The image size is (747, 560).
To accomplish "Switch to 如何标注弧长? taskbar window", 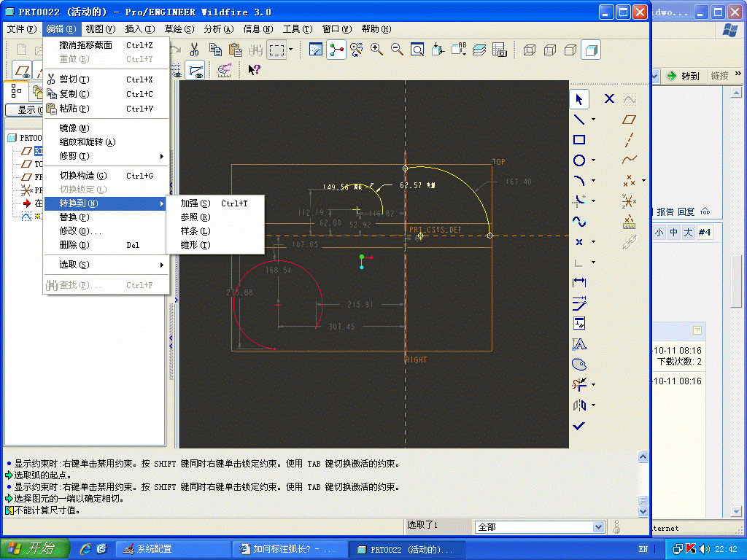I will pyautogui.click(x=290, y=549).
